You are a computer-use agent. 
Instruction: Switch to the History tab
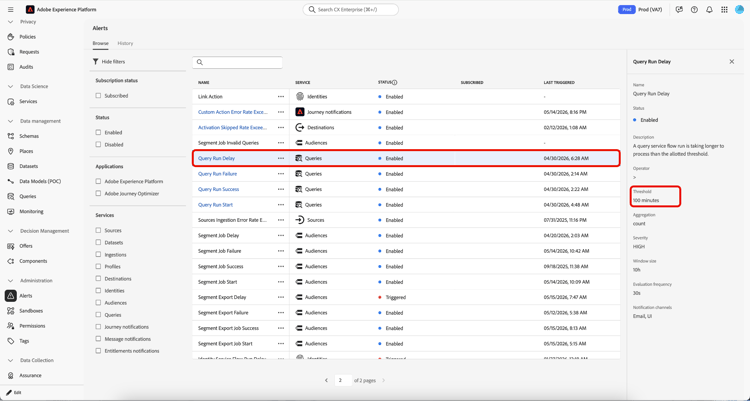tap(125, 43)
